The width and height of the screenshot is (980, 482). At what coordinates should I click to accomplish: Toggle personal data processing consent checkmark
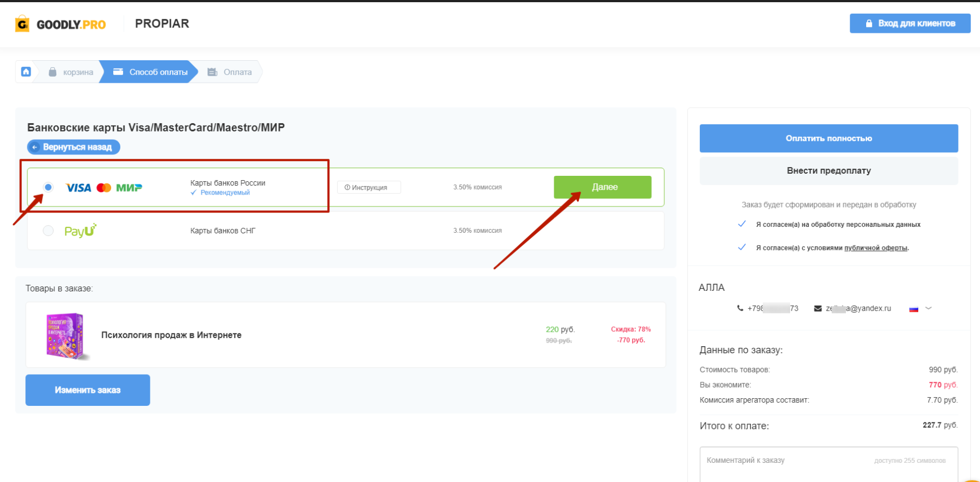(x=742, y=224)
